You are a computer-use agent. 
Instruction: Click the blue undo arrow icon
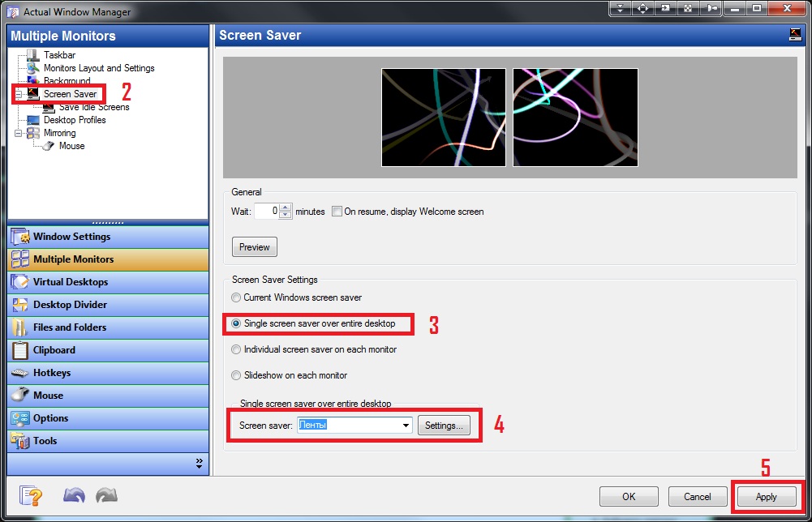point(74,495)
